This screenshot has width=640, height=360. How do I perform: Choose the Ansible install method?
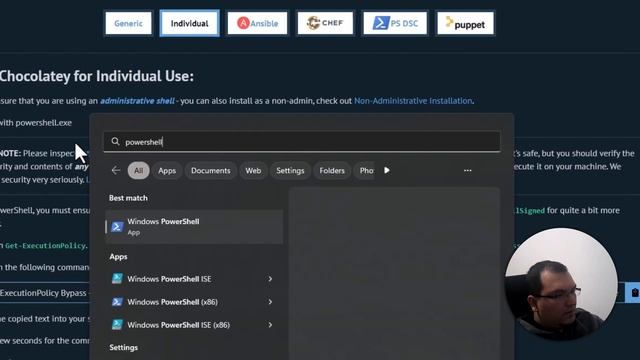(x=257, y=23)
